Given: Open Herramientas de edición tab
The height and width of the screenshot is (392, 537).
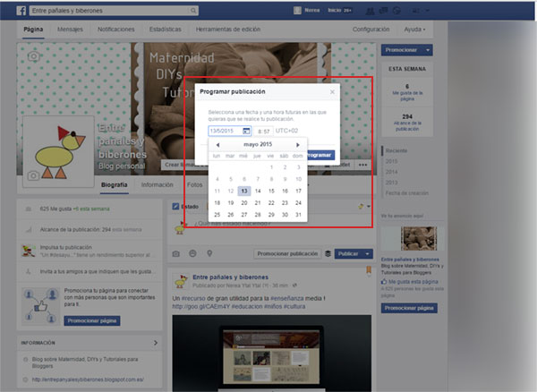Looking at the screenshot, I should 228,30.
